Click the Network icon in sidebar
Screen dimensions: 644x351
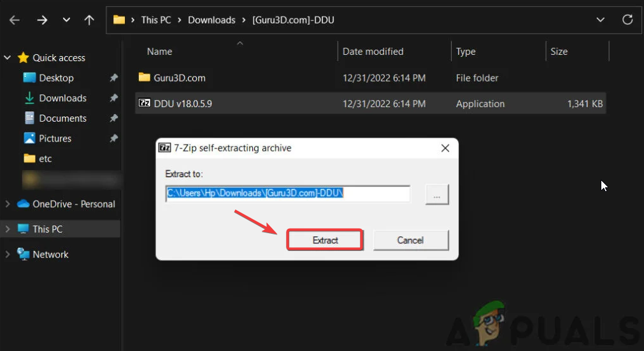24,254
